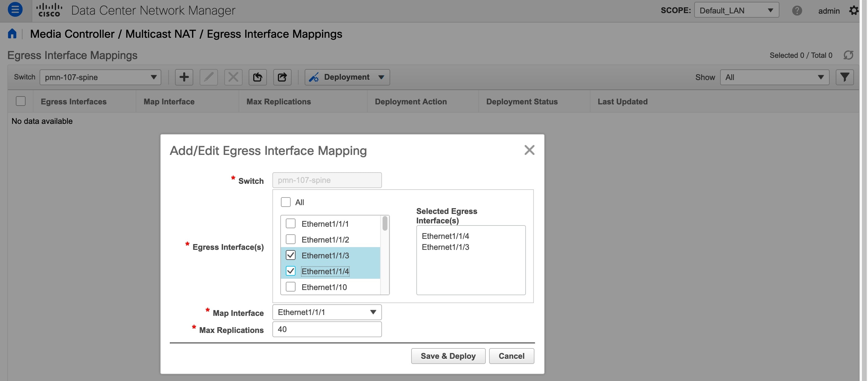Sort by Last Updated column header
Viewport: 868px width, 381px height.
622,101
